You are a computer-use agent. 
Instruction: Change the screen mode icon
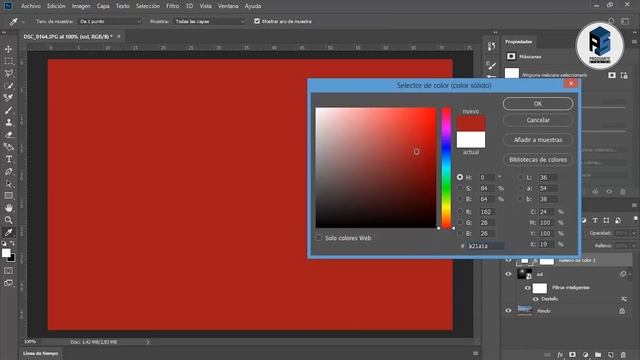8,283
